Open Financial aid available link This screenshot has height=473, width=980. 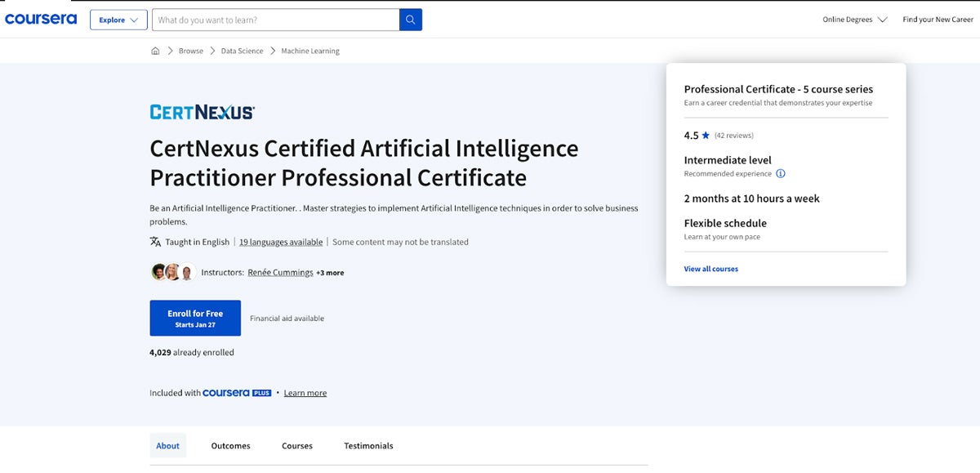click(x=287, y=319)
